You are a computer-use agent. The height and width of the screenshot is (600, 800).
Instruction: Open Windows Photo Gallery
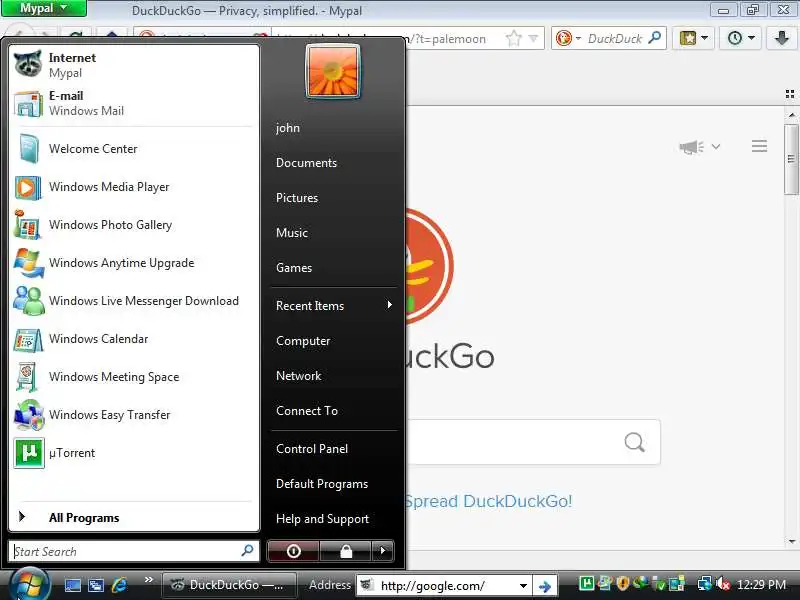click(134, 224)
